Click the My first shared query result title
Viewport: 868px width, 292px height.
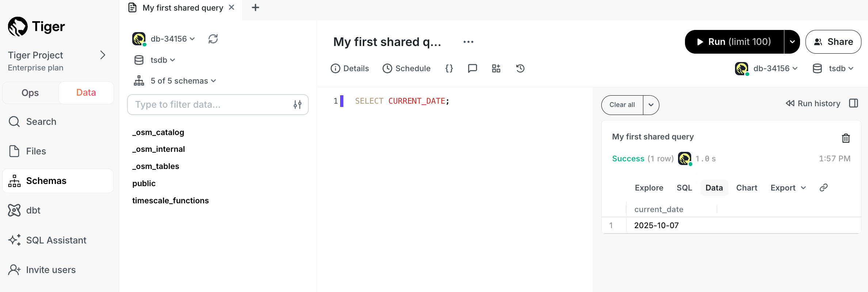(x=653, y=137)
